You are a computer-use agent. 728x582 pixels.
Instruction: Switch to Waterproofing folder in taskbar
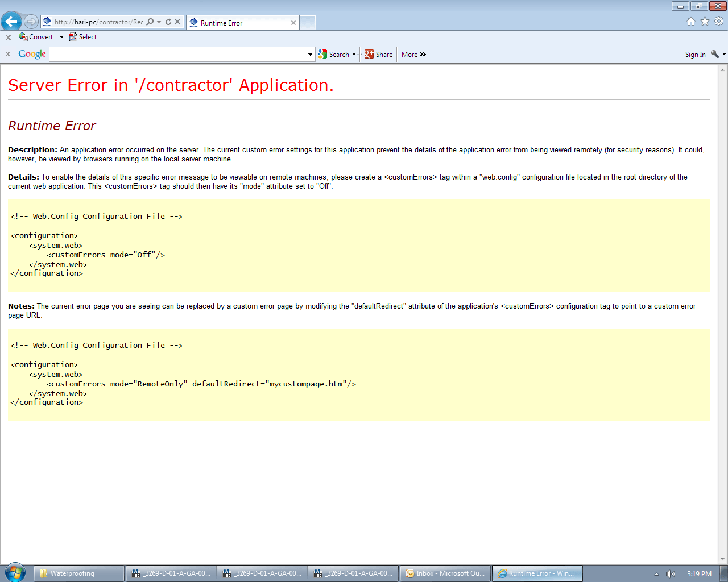pyautogui.click(x=79, y=573)
